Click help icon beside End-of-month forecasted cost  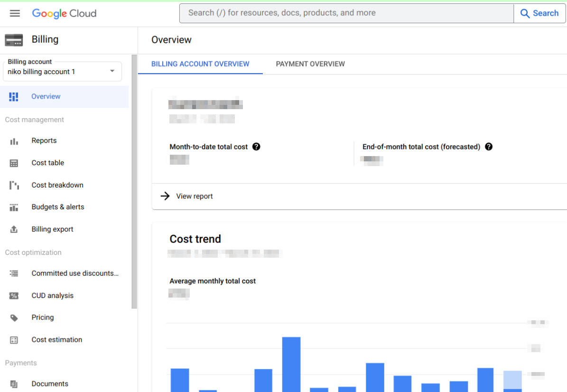(489, 147)
